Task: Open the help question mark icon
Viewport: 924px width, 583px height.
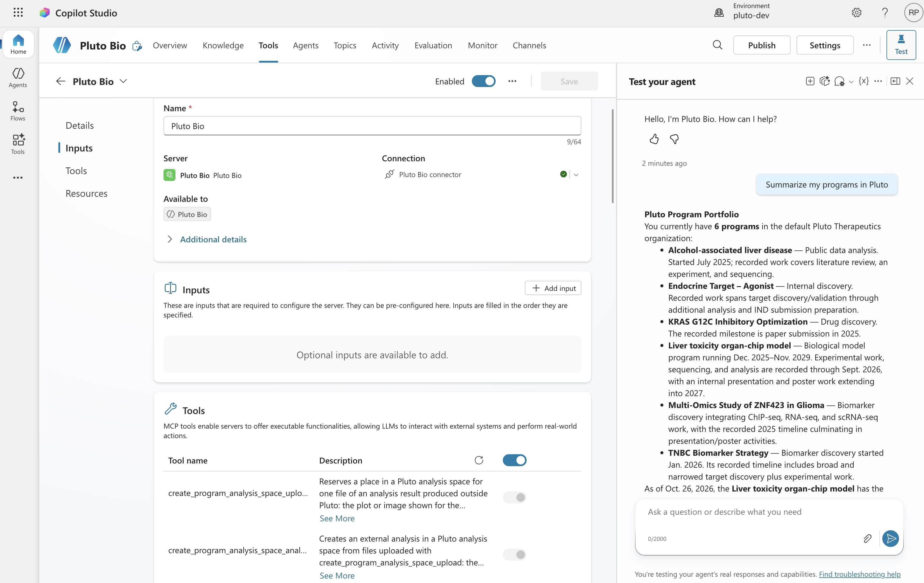Action: [x=885, y=13]
